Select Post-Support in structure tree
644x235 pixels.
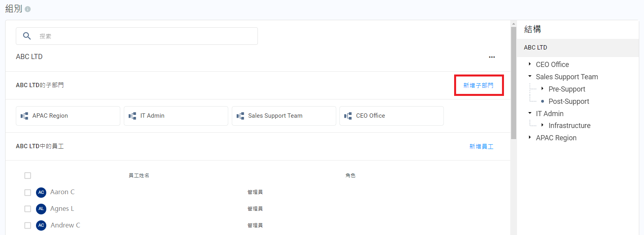[x=569, y=101]
